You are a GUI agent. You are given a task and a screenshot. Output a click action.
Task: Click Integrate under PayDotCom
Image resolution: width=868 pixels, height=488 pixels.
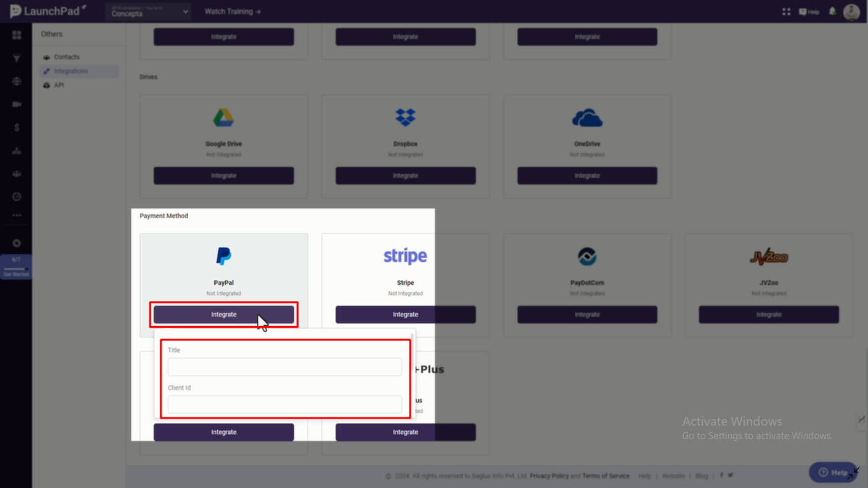587,314
